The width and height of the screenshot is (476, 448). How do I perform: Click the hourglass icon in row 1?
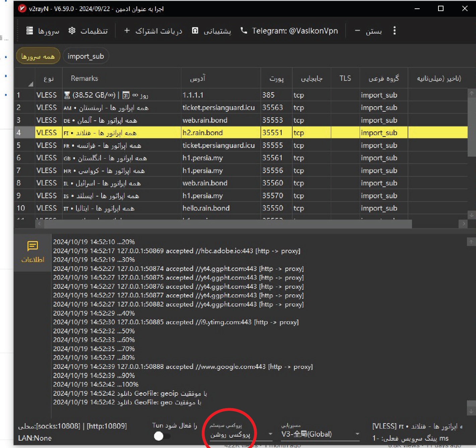click(67, 95)
